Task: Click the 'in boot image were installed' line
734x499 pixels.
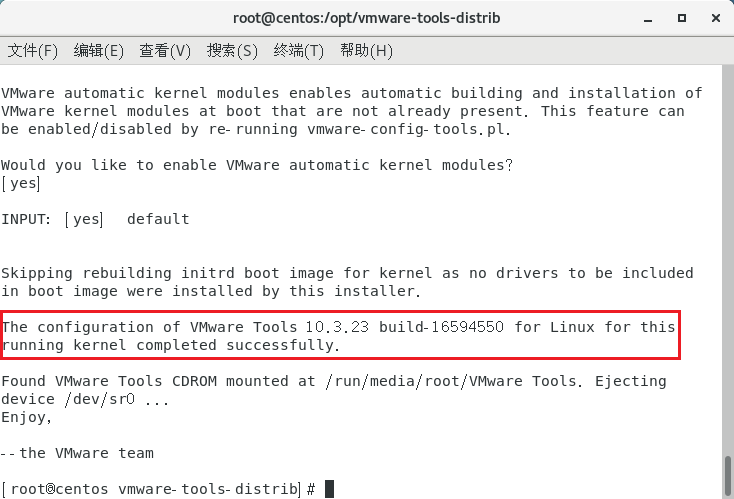Action: [211, 291]
